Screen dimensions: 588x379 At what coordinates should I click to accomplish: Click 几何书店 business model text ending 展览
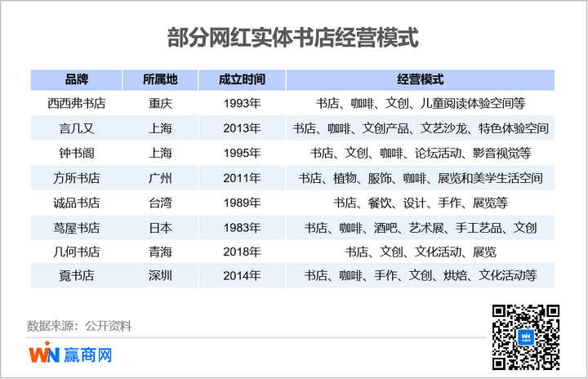(x=421, y=252)
